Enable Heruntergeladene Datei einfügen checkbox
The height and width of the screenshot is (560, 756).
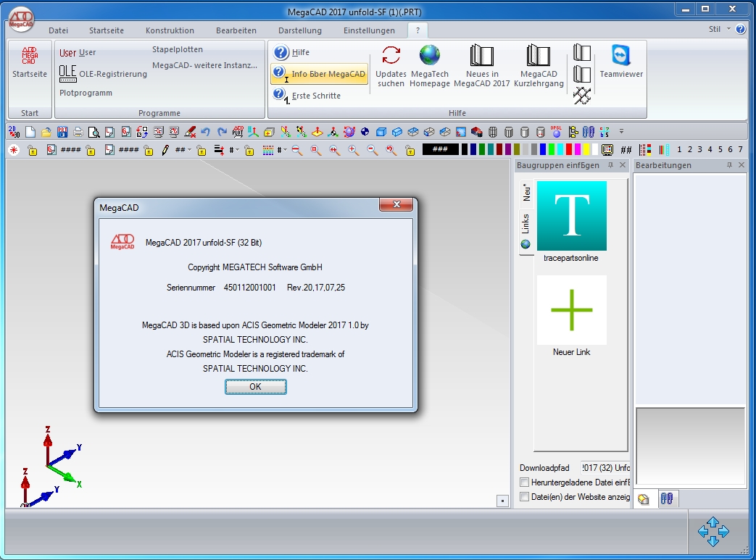point(525,482)
